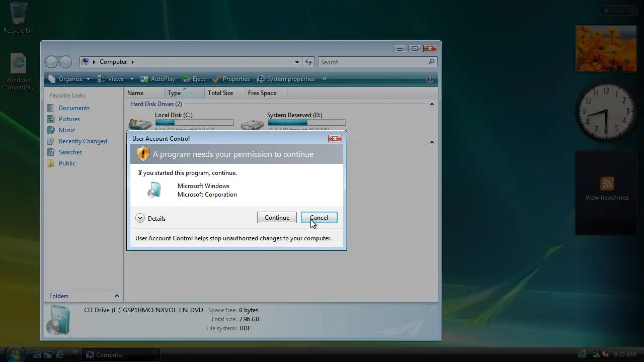
Task: Click the Cancel button in User Account Control
Action: pyautogui.click(x=319, y=218)
